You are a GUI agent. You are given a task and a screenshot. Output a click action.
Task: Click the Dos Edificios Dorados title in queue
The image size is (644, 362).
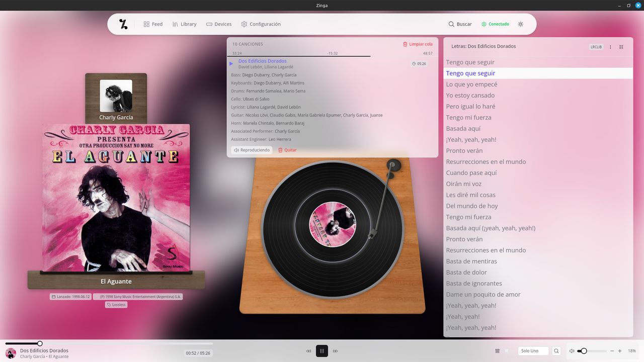coord(263,61)
